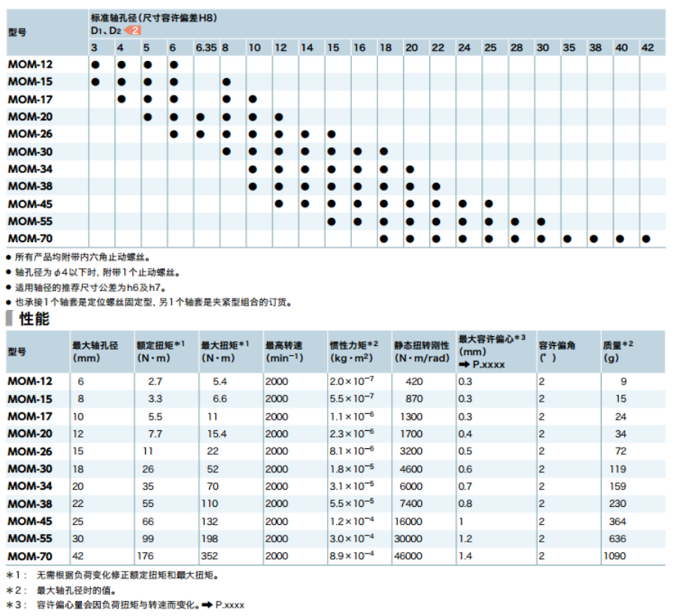Select the note about 轴孔径为φ4以下
The width and height of the screenshot is (676, 616).
pyautogui.click(x=98, y=272)
